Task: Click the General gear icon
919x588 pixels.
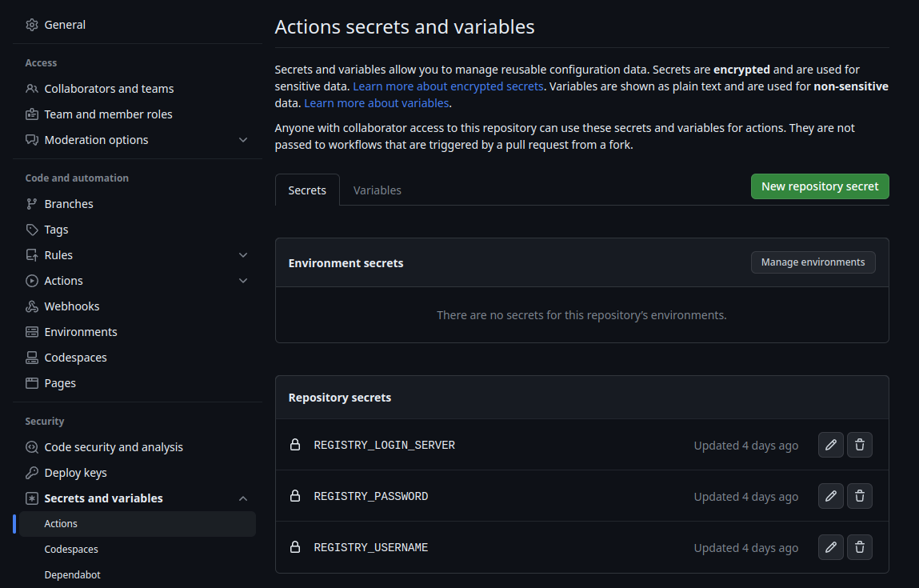Action: pos(32,25)
